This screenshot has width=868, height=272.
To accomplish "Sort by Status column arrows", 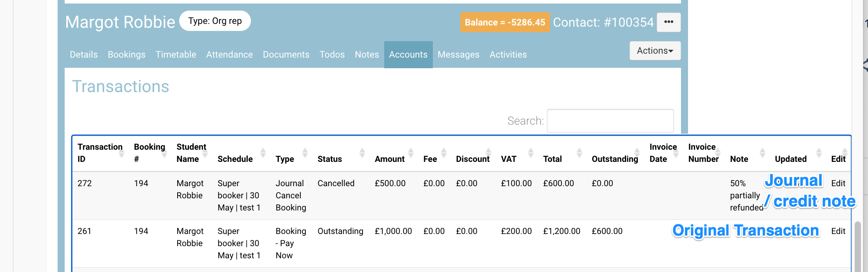I will (362, 153).
